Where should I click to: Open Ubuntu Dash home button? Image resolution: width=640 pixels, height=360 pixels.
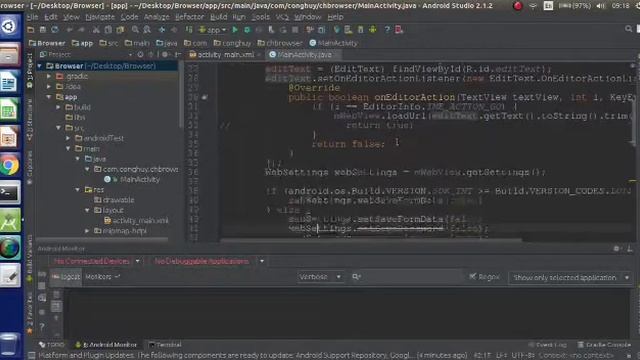point(10,26)
